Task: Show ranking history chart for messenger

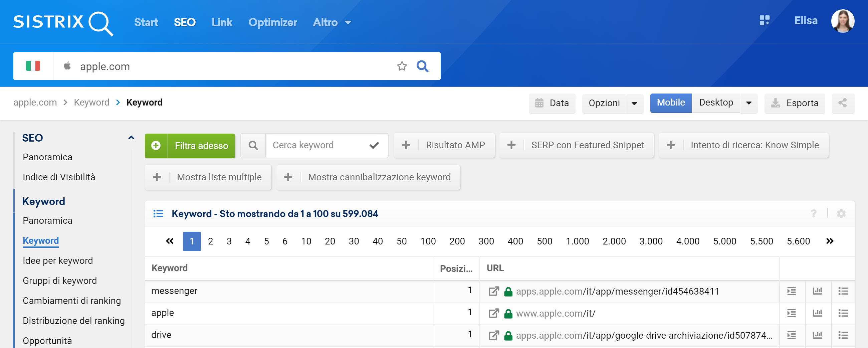Action: click(x=817, y=291)
